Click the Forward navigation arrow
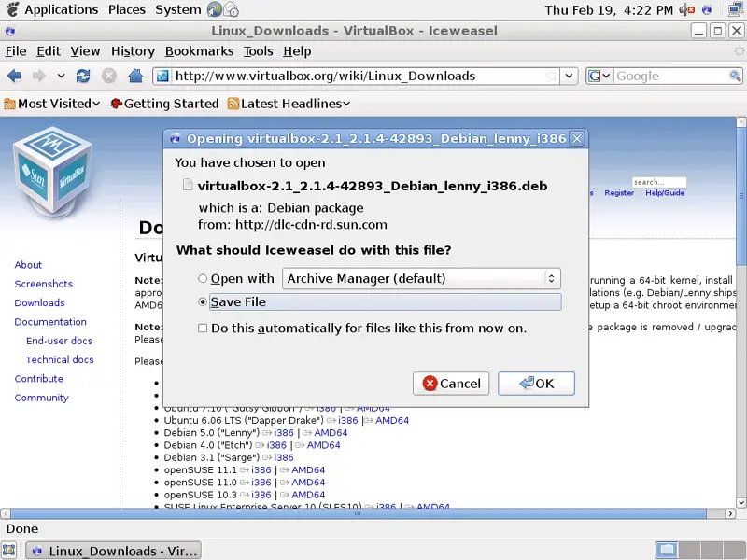The width and height of the screenshot is (747, 560). click(x=39, y=76)
